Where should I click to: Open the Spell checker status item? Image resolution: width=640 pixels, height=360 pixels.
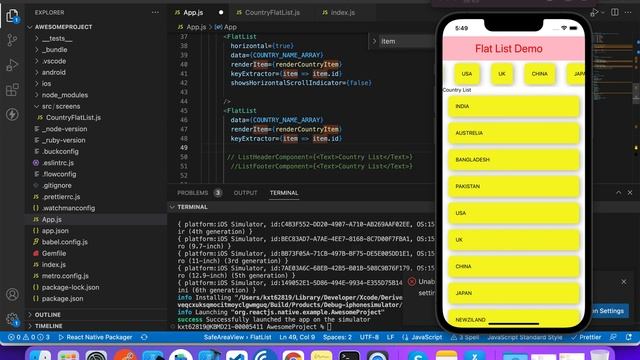point(465,337)
